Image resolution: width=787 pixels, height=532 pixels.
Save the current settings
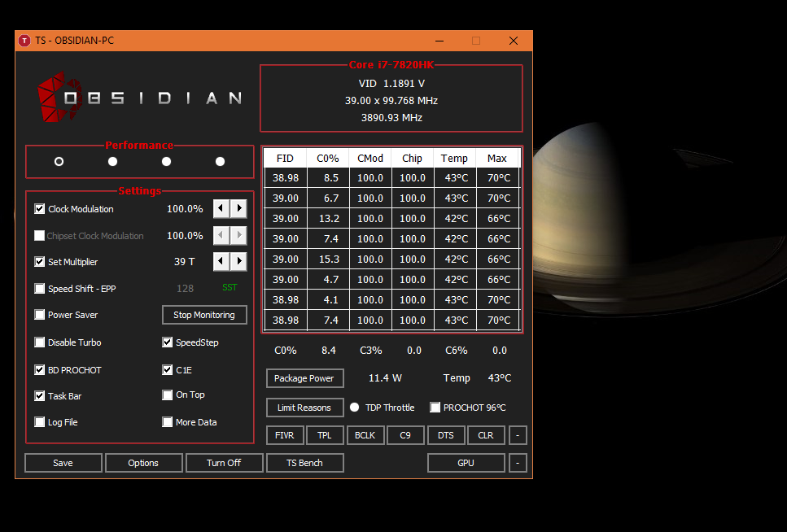click(63, 463)
